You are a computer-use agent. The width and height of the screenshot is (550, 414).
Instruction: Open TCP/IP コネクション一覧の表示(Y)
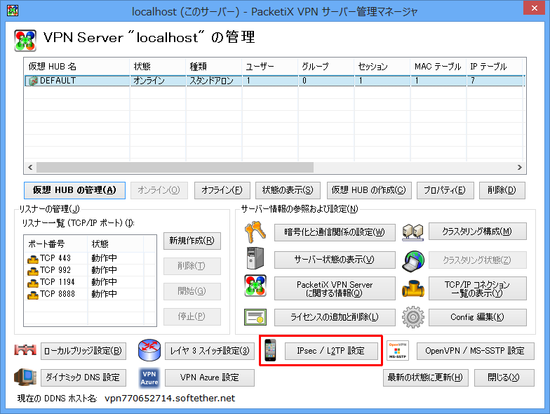(x=477, y=288)
